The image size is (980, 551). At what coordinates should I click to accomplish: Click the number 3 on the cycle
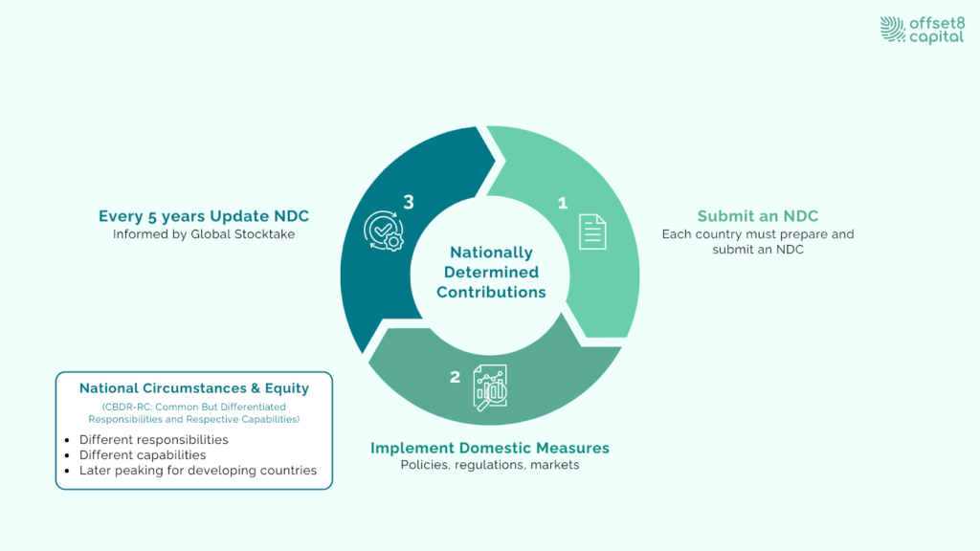[409, 202]
